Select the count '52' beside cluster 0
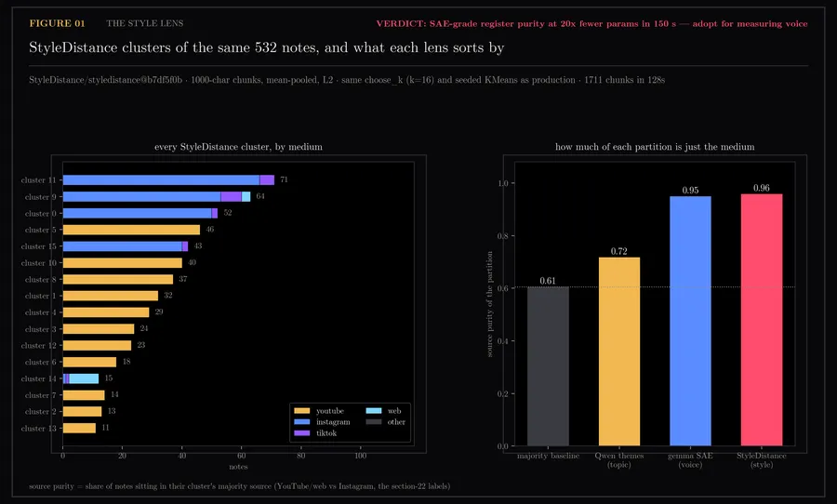This screenshot has height=504, width=837. pyautogui.click(x=228, y=213)
